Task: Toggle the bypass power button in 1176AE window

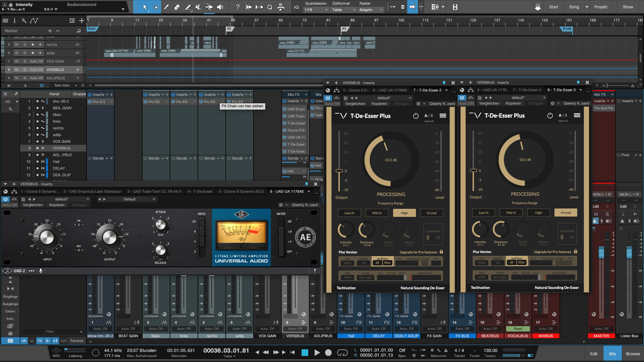Action: tap(6, 199)
